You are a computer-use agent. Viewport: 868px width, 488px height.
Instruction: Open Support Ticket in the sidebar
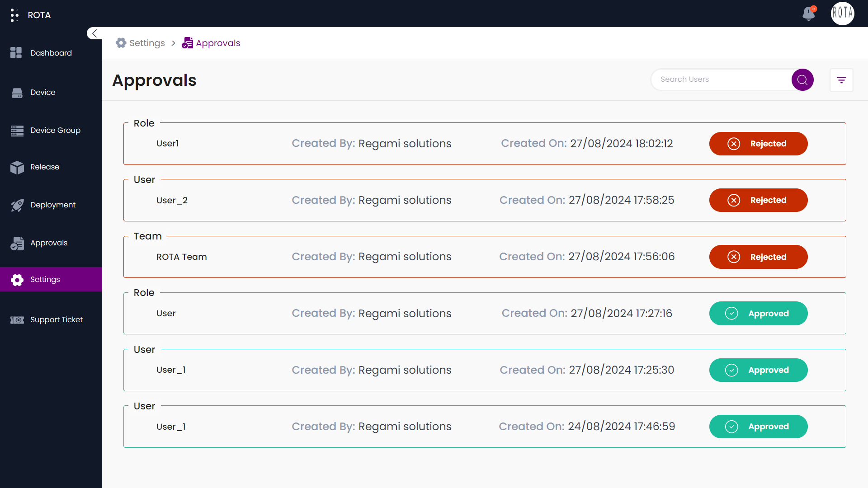[x=56, y=319]
